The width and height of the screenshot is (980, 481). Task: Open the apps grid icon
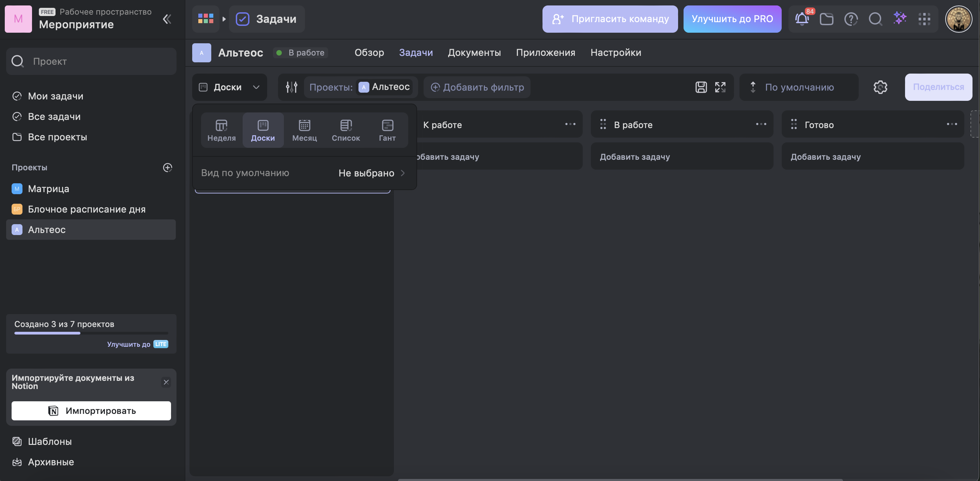tap(924, 19)
